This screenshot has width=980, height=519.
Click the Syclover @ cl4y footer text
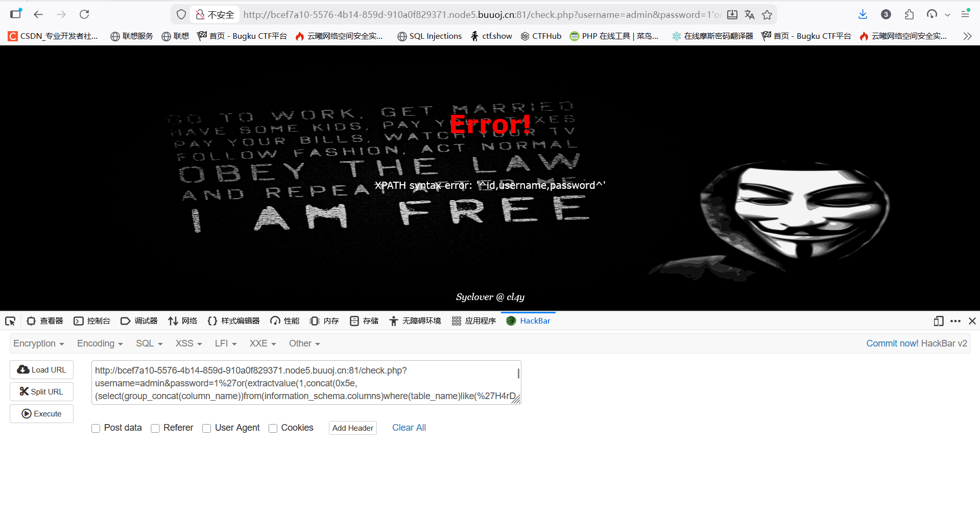(490, 297)
